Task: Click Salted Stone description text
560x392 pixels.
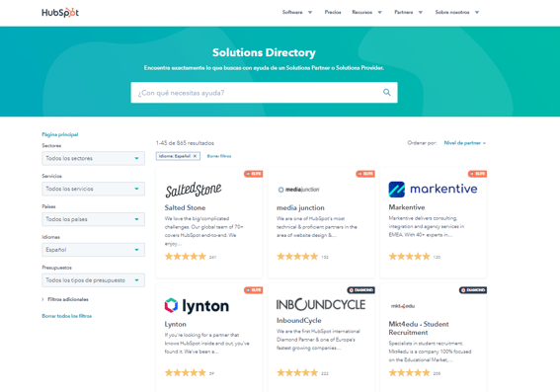Action: [x=203, y=231]
